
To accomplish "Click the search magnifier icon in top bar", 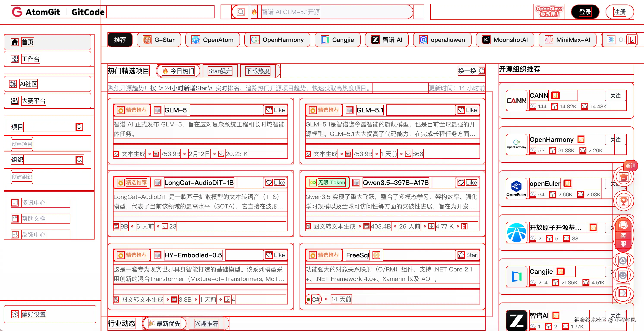I will (240, 12).
